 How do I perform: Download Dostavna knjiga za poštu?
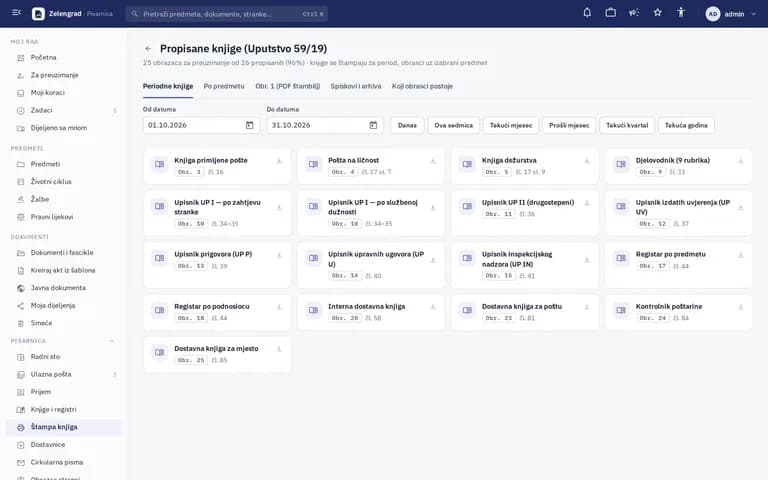pos(586,307)
